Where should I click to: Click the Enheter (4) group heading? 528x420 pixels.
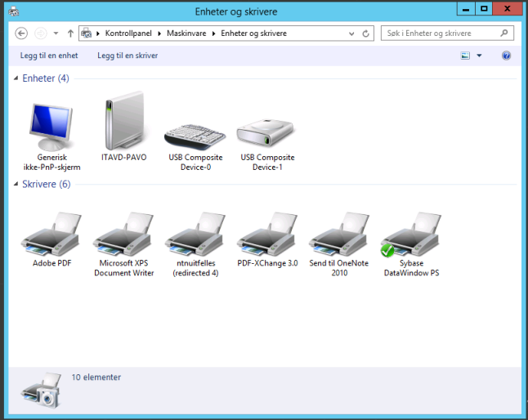(46, 78)
